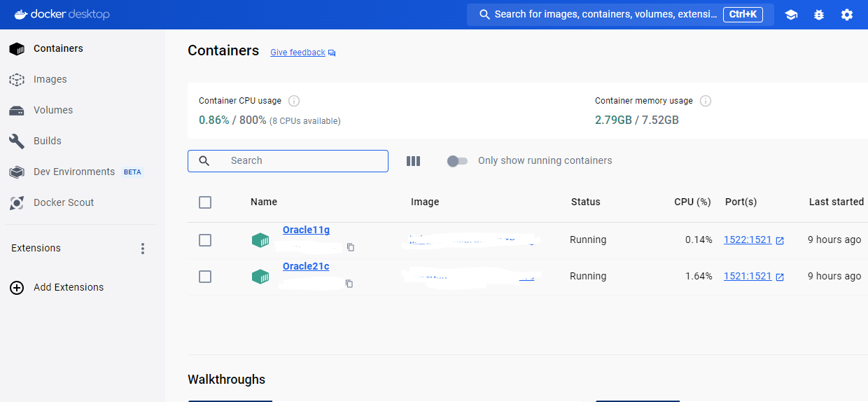Click the Oracle21c container icon

[260, 277]
